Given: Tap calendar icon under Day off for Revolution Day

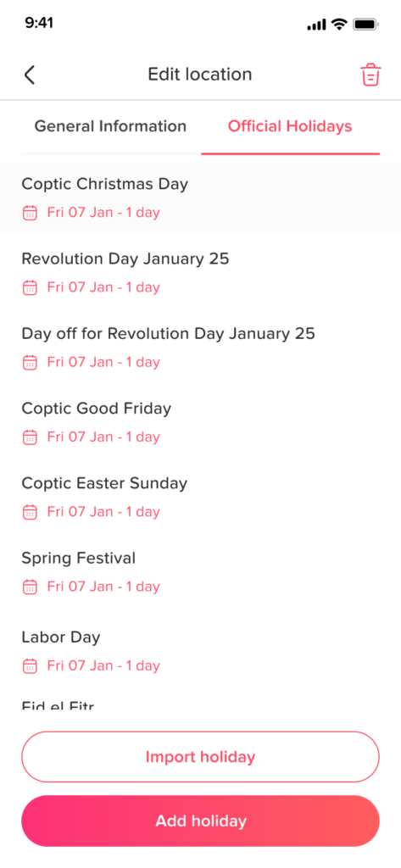Looking at the screenshot, I should [30, 363].
